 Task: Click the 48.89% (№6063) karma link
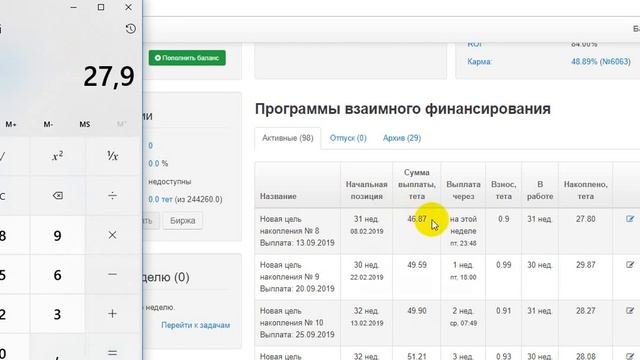click(x=601, y=62)
